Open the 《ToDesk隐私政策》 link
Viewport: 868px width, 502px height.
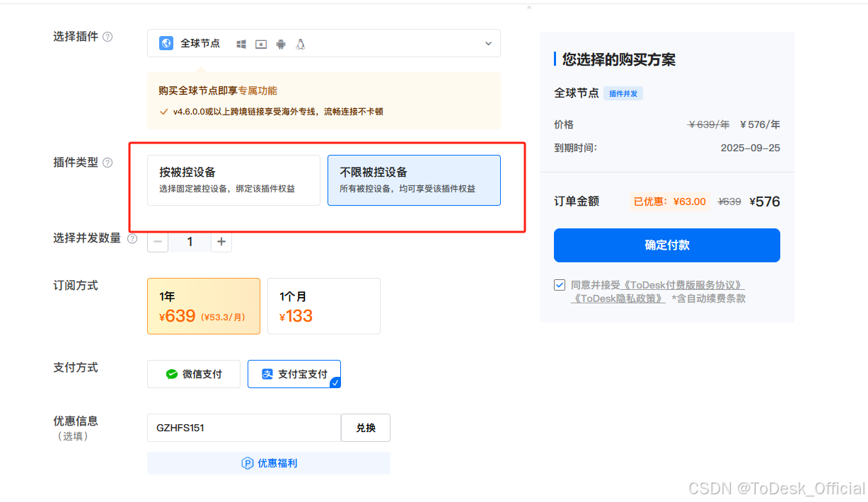[619, 298]
